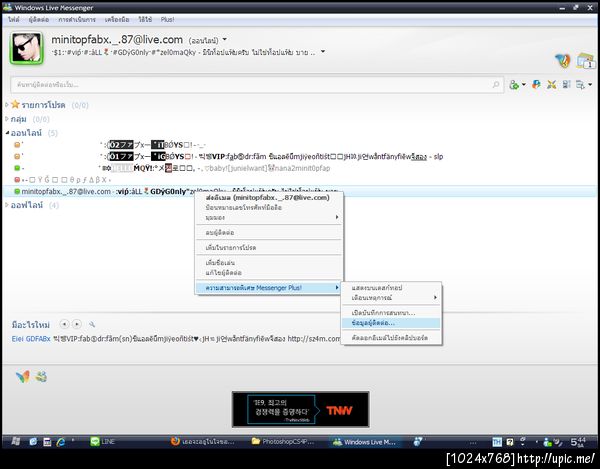Switch to the LINE taskbar button
The image size is (600, 469).
pos(103,442)
